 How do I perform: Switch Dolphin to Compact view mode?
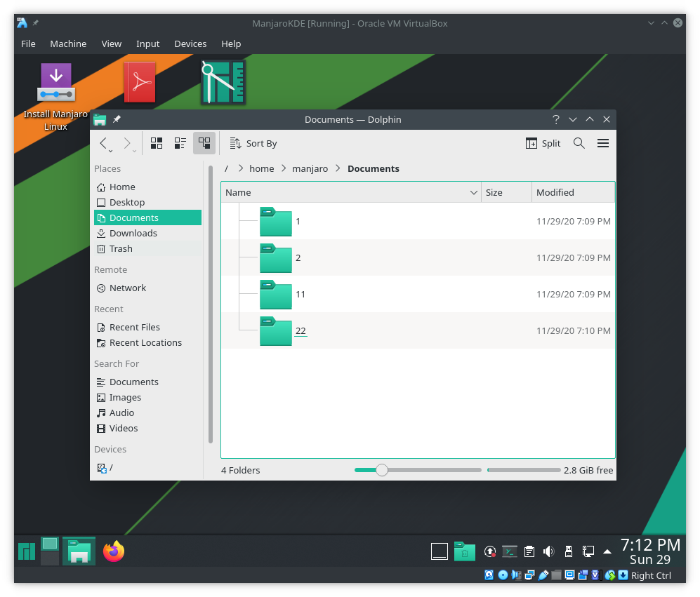pyautogui.click(x=180, y=143)
